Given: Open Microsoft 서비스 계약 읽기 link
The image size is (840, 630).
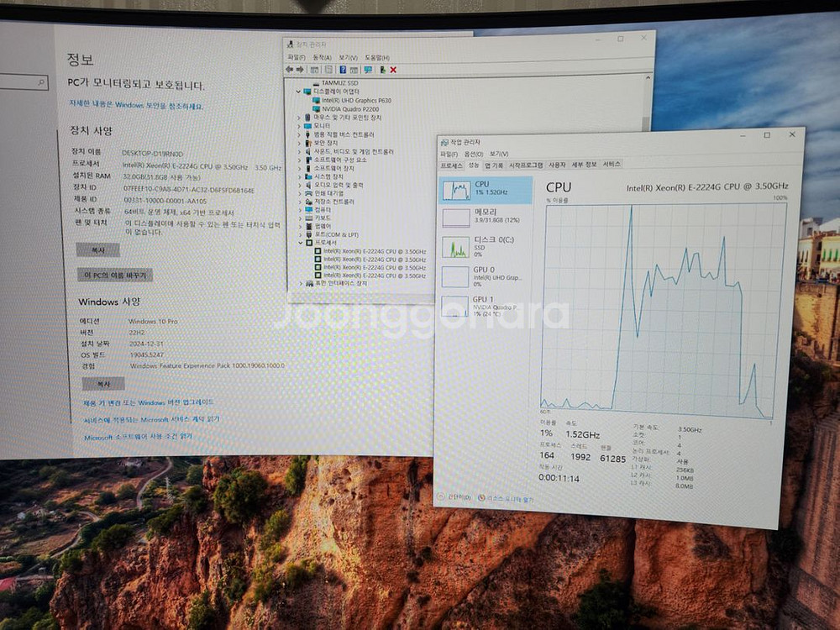Looking at the screenshot, I should coord(151,419).
